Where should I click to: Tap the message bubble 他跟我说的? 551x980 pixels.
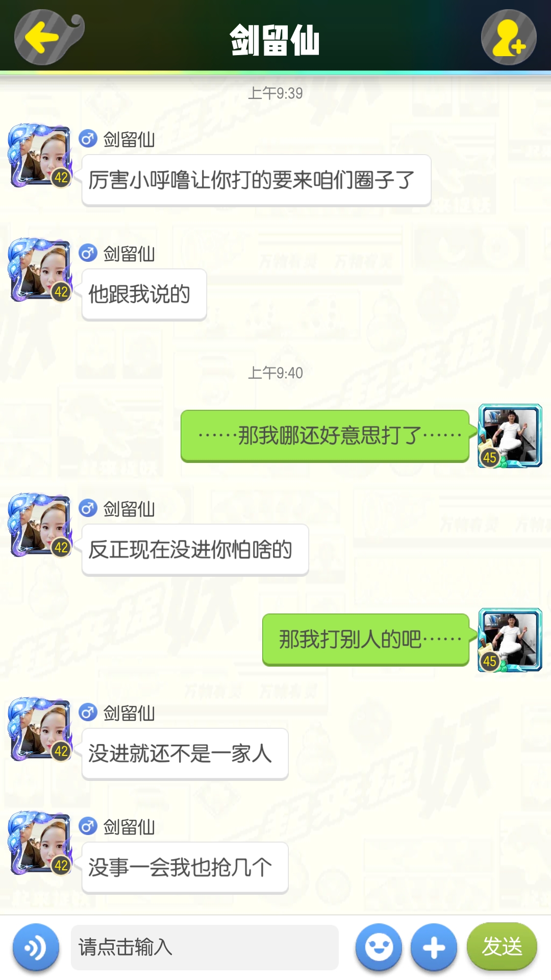click(144, 295)
